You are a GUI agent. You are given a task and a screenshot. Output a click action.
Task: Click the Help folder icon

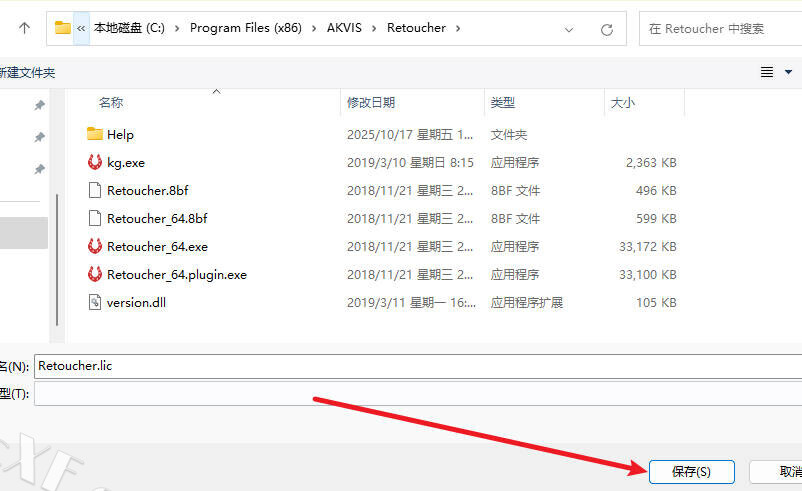(x=95, y=134)
